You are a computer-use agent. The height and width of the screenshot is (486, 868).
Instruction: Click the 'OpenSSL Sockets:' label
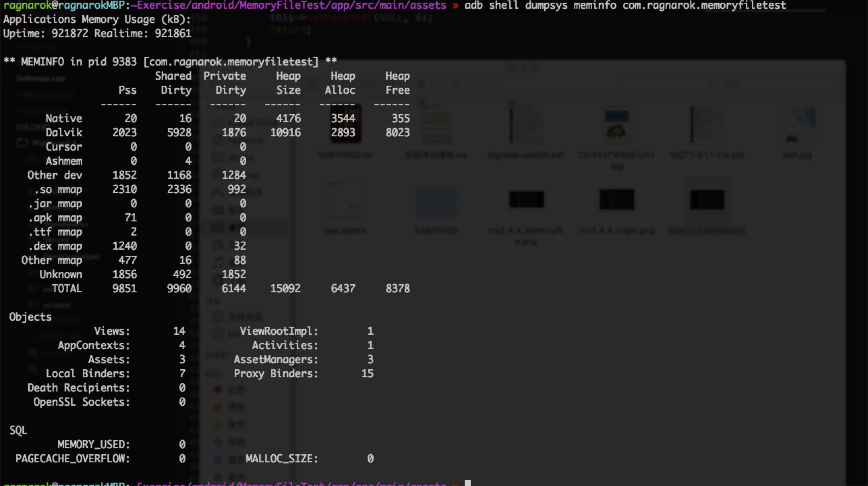coord(82,402)
